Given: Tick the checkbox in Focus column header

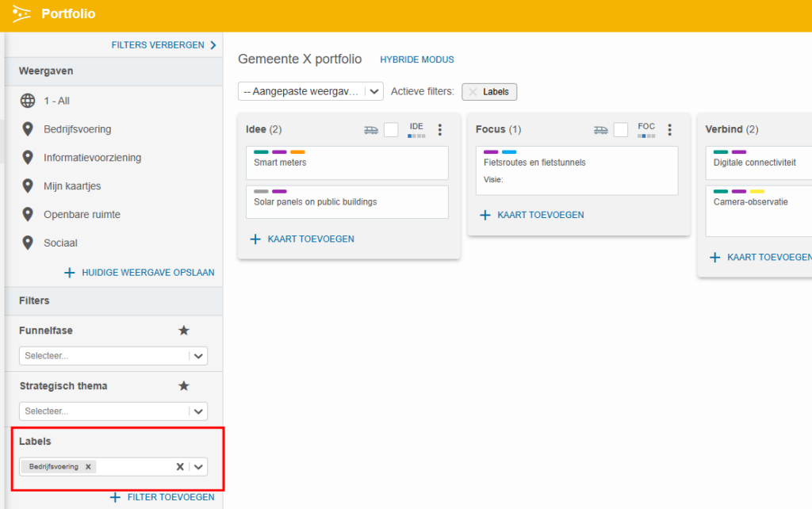Looking at the screenshot, I should 621,130.
